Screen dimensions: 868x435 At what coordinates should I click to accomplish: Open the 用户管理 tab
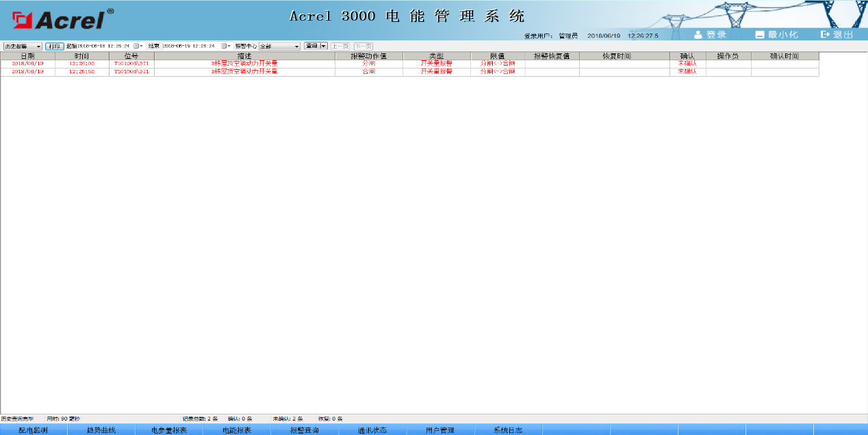442,430
